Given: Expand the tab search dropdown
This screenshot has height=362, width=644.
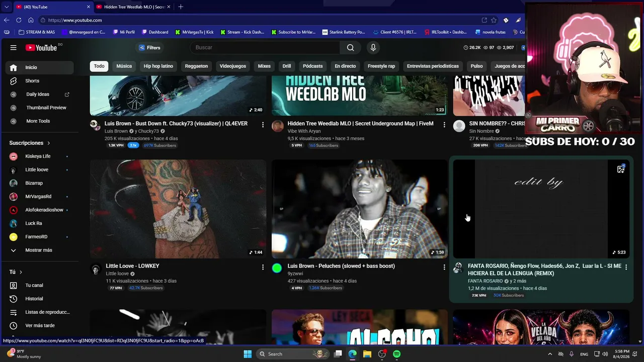Looking at the screenshot, I should [x=6, y=7].
